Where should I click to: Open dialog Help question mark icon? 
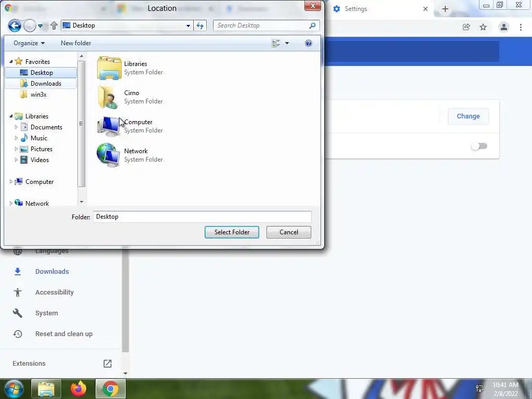pyautogui.click(x=309, y=43)
